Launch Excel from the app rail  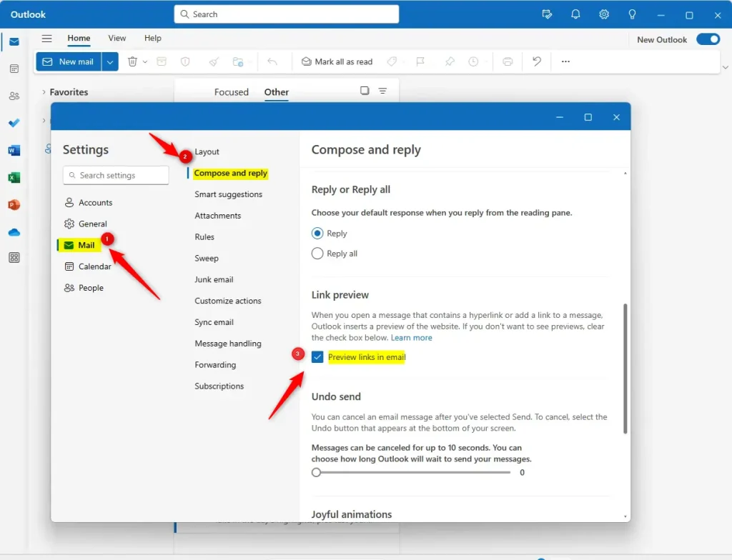[x=14, y=177]
